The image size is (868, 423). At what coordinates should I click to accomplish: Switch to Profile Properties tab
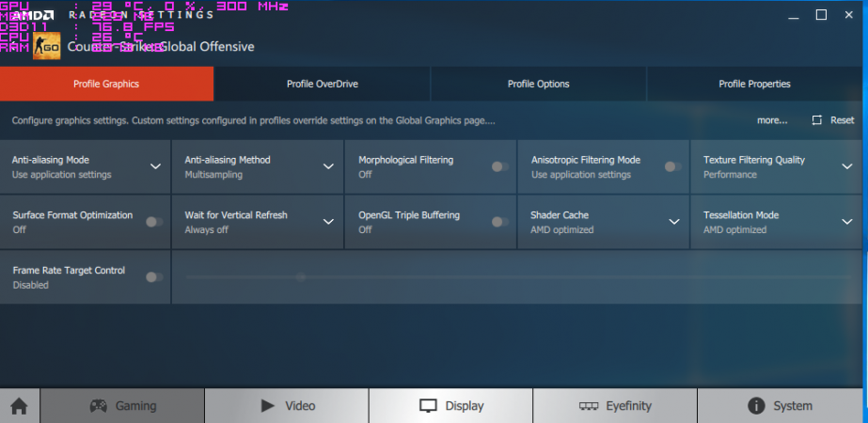(x=754, y=85)
